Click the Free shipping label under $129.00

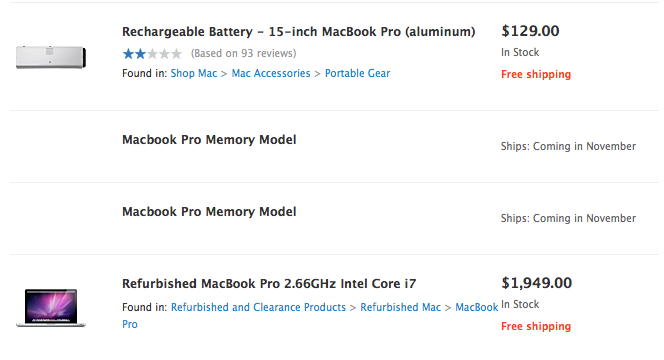(x=536, y=74)
